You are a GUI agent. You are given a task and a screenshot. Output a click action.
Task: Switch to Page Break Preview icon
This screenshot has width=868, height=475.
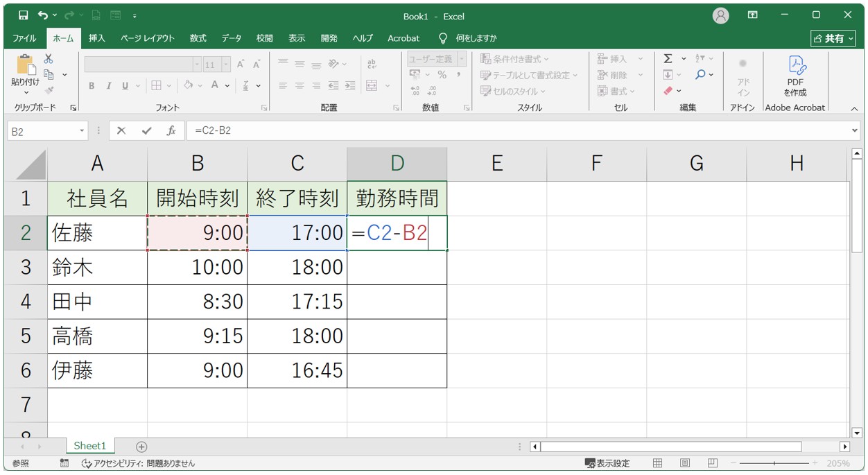712,463
